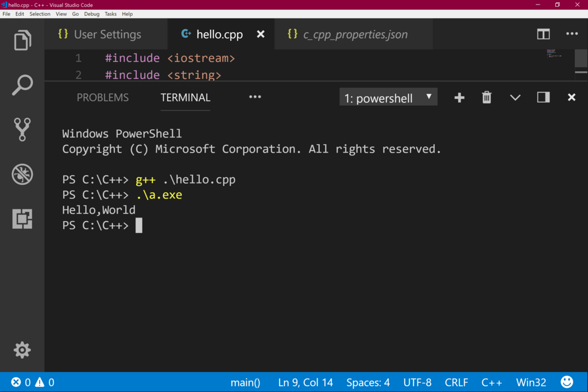The image size is (588, 392).
Task: Open the Tasks menu
Action: click(x=111, y=14)
